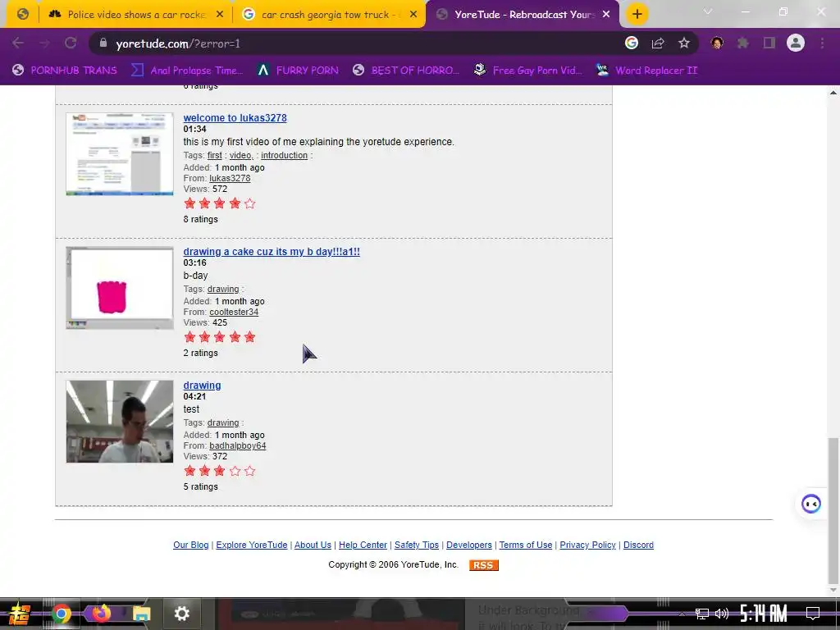The height and width of the screenshot is (630, 840).
Task: Open File Explorer from the taskbar
Action: click(141, 614)
